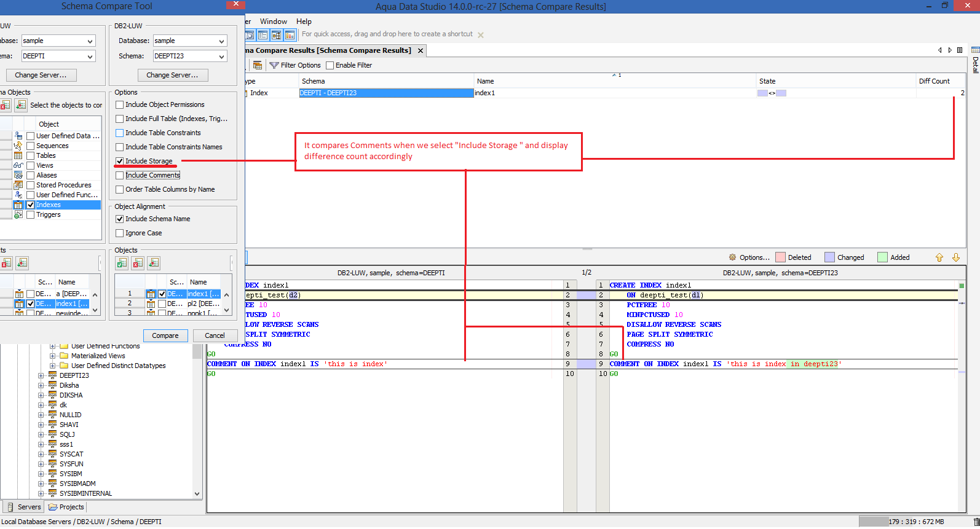The height and width of the screenshot is (529, 980).
Task: Show previous tab with left triangle arrow
Action: coord(939,50)
